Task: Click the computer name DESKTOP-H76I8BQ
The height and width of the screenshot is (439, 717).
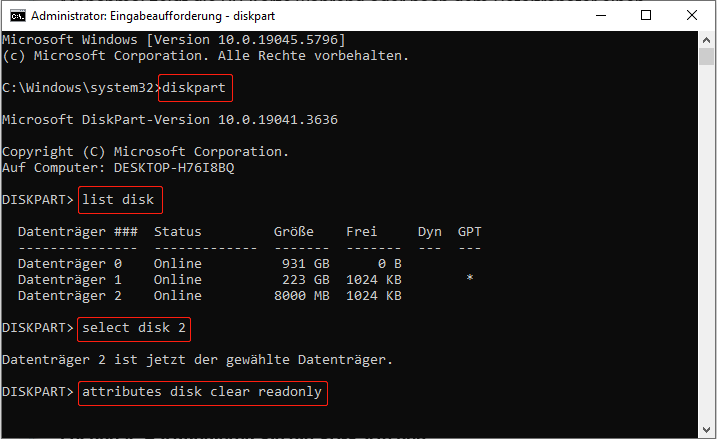Action: point(174,168)
